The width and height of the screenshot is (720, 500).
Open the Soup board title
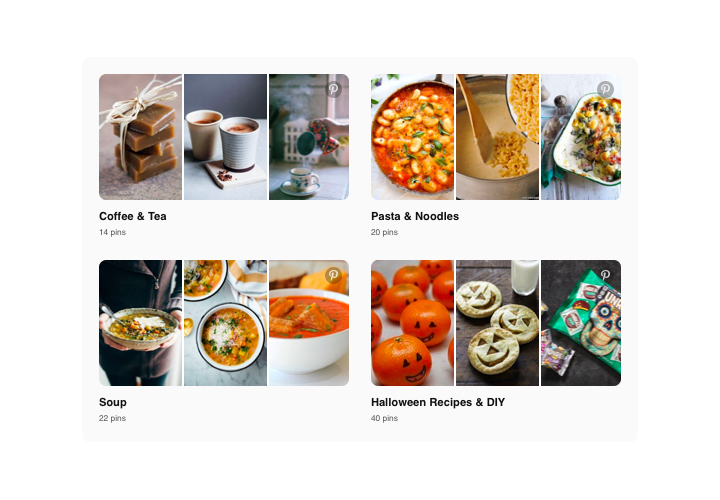(112, 402)
